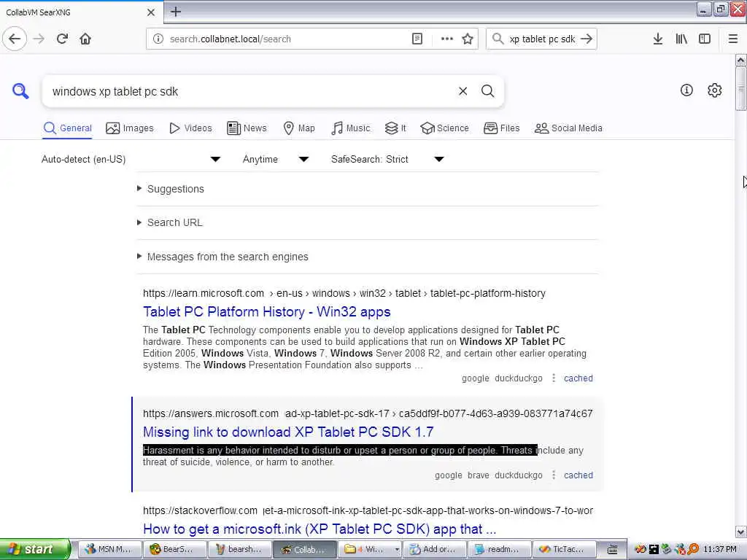Switch to the Science category tab
The image size is (747, 560).
point(444,128)
